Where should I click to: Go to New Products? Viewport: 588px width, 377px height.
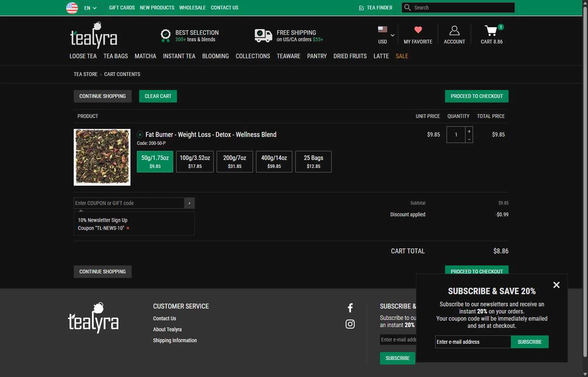[157, 8]
